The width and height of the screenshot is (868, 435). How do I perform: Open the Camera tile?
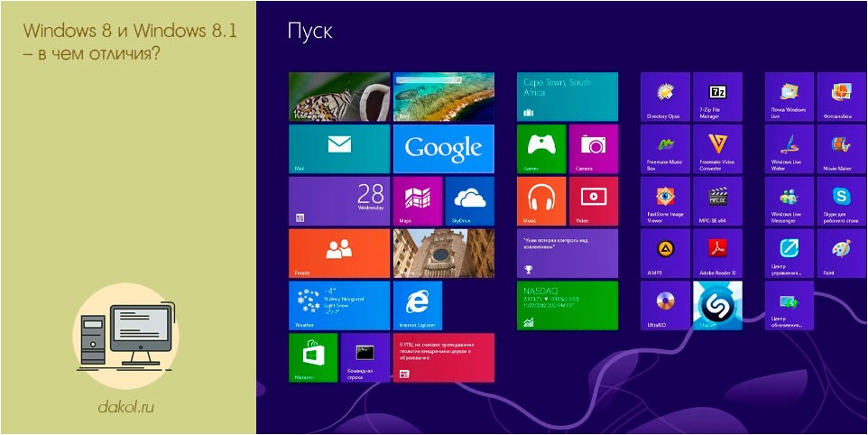[x=594, y=149]
